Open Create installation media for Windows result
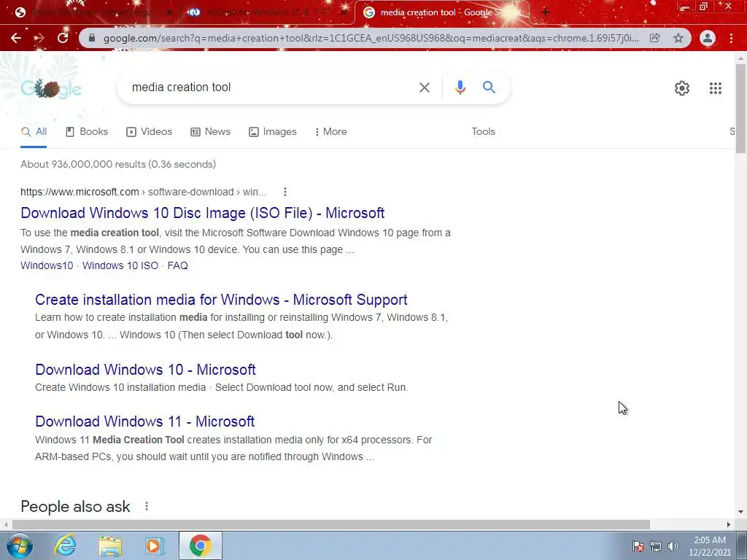The width and height of the screenshot is (747, 560). point(221,300)
